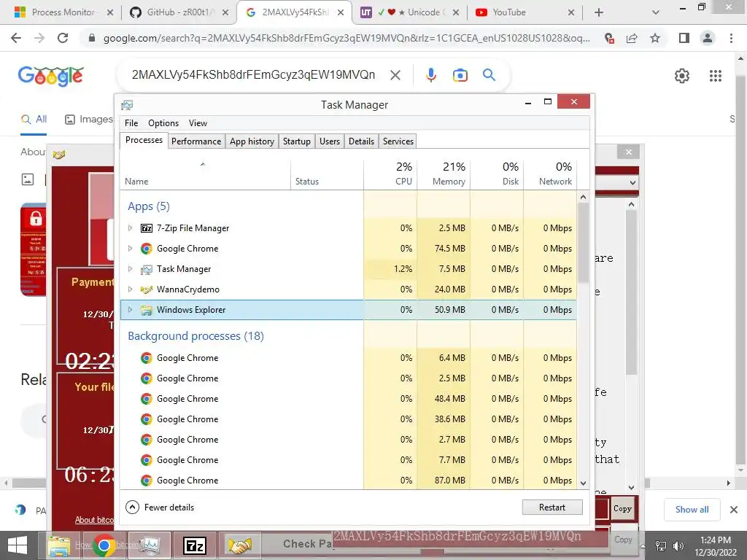
Task: Go back in Chrome
Action: [16, 38]
